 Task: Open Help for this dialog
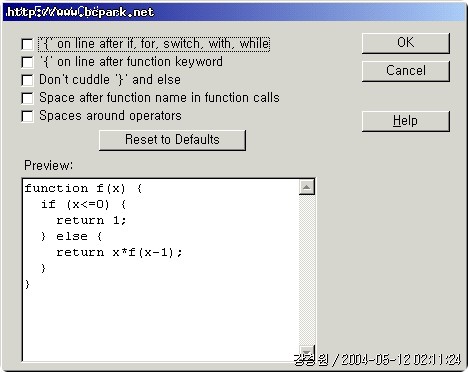(406, 121)
